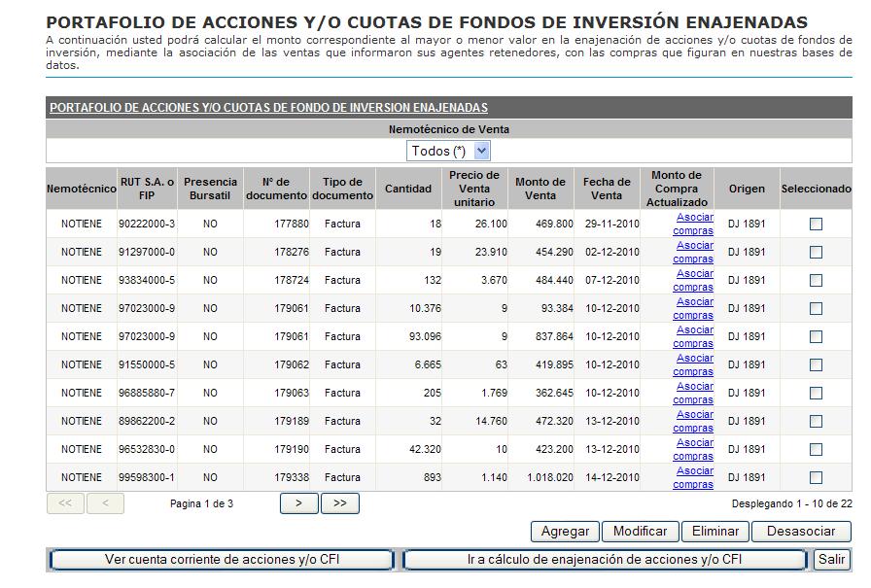Select RUT cell 93834000-5
This screenshot has height=588, width=871.
(147, 281)
